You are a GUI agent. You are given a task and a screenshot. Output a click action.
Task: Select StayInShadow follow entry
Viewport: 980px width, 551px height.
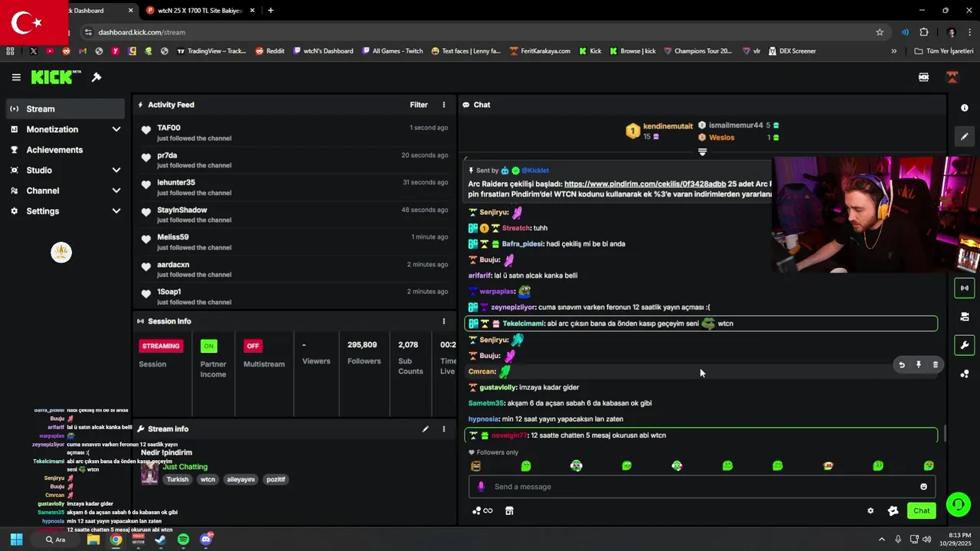point(295,214)
